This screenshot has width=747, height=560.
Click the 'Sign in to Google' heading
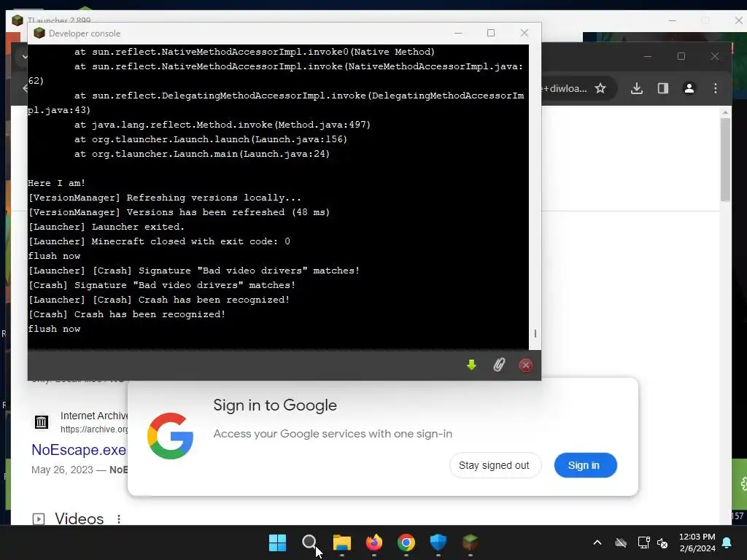click(x=275, y=405)
